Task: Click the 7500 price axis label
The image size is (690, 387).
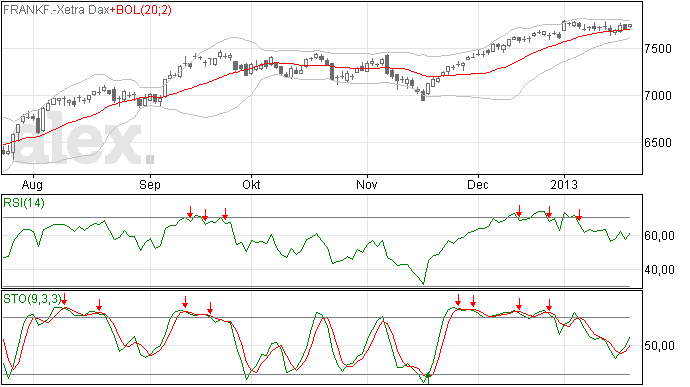Action: [x=658, y=48]
